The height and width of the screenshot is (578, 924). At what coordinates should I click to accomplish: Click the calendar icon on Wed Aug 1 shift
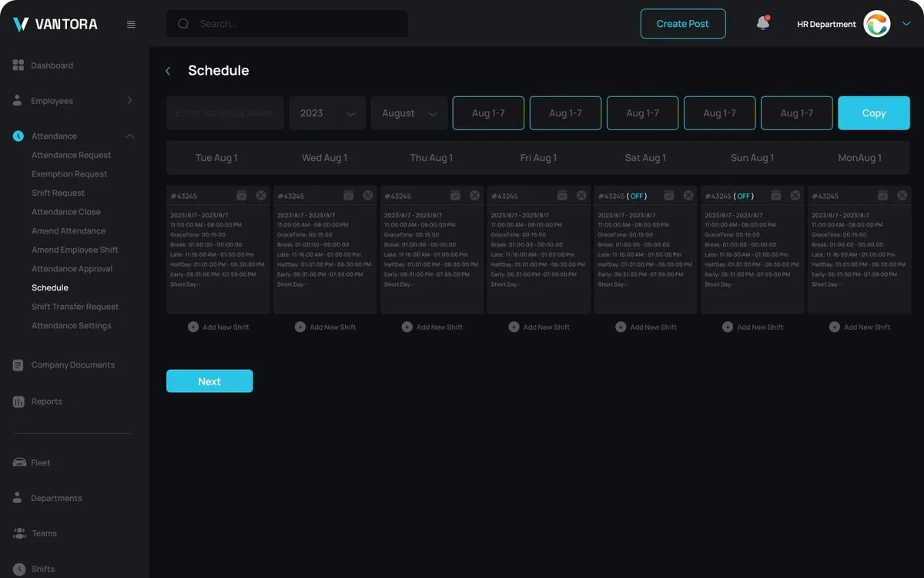[x=349, y=196]
